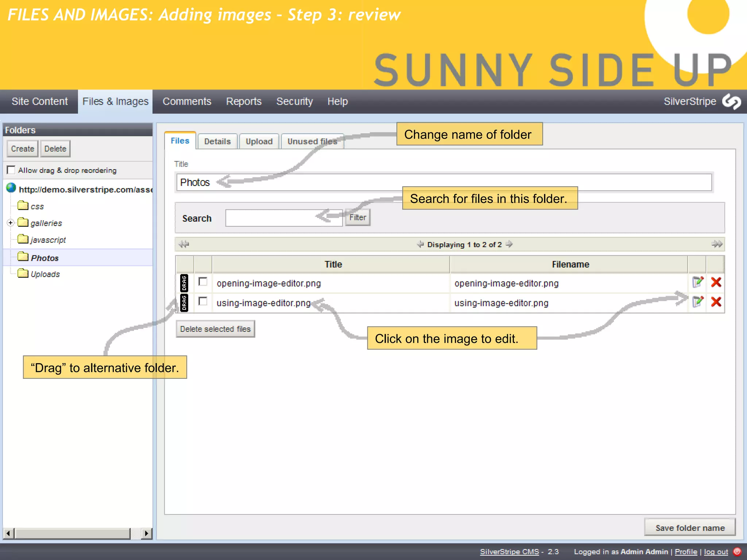Expand the galleries folder tree node
The height and width of the screenshot is (560, 747).
point(11,223)
